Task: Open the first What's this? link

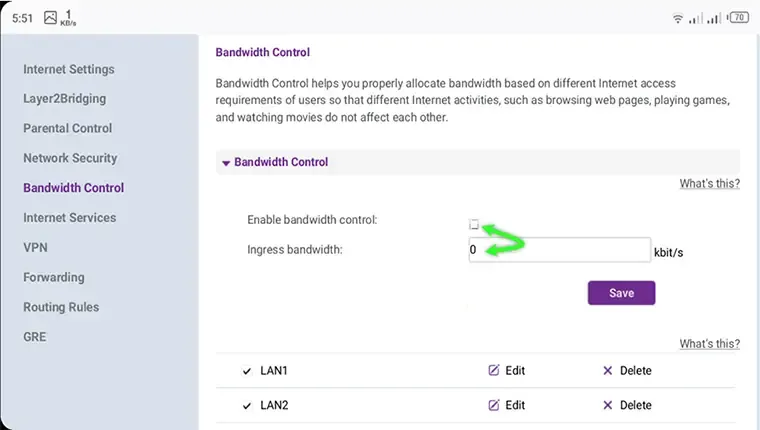Action: point(710,183)
